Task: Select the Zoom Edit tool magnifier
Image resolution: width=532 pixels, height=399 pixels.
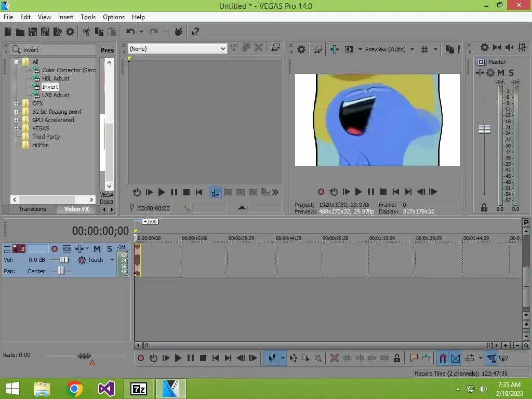Action: [x=318, y=358]
